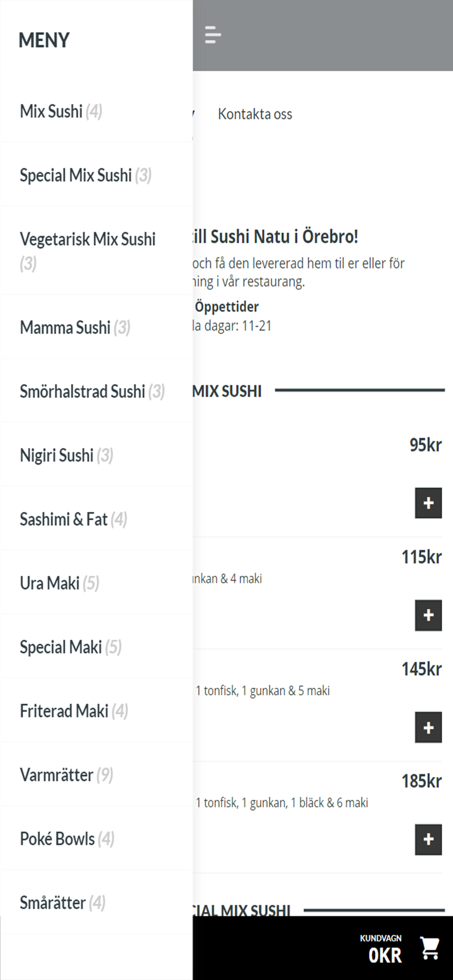Select Special Mix Sushi category

coord(97,175)
